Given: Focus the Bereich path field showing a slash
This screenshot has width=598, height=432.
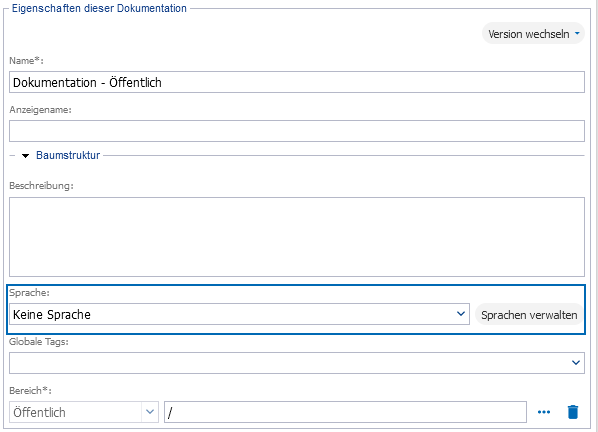Looking at the screenshot, I should [x=345, y=412].
